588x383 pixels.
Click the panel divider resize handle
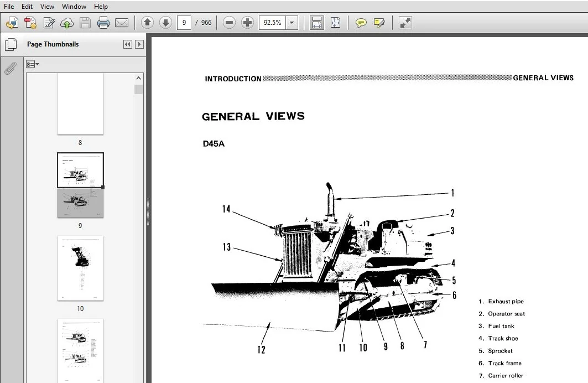click(x=148, y=212)
